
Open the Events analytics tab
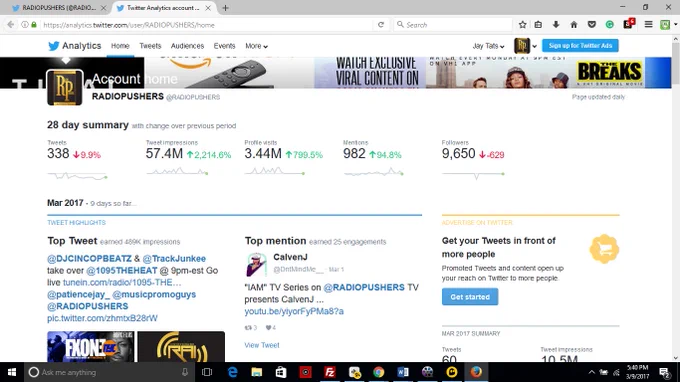pyautogui.click(x=224, y=46)
